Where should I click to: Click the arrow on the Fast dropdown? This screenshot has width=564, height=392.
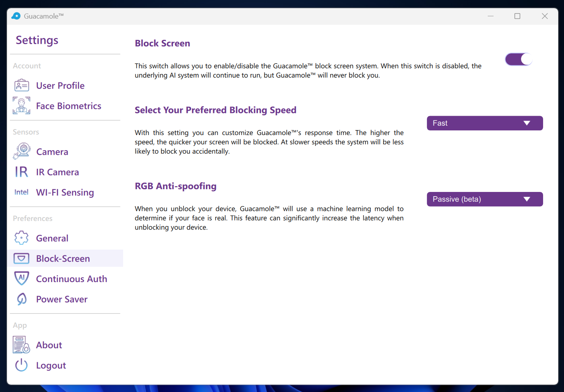tap(526, 123)
